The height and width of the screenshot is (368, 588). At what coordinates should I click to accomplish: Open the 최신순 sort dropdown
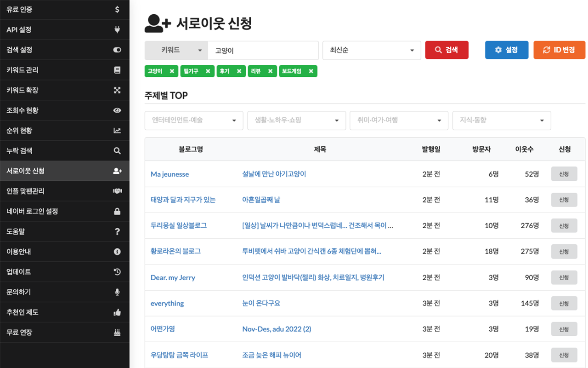point(371,50)
